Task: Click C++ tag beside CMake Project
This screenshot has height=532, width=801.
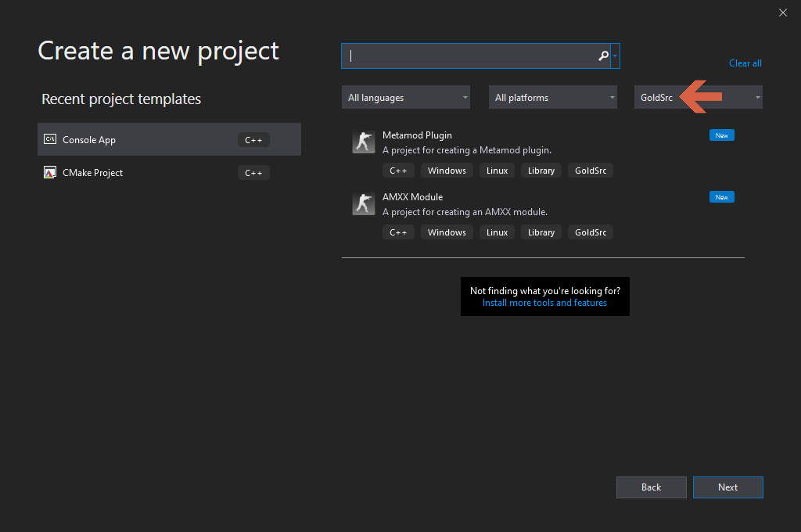Action: pos(253,173)
